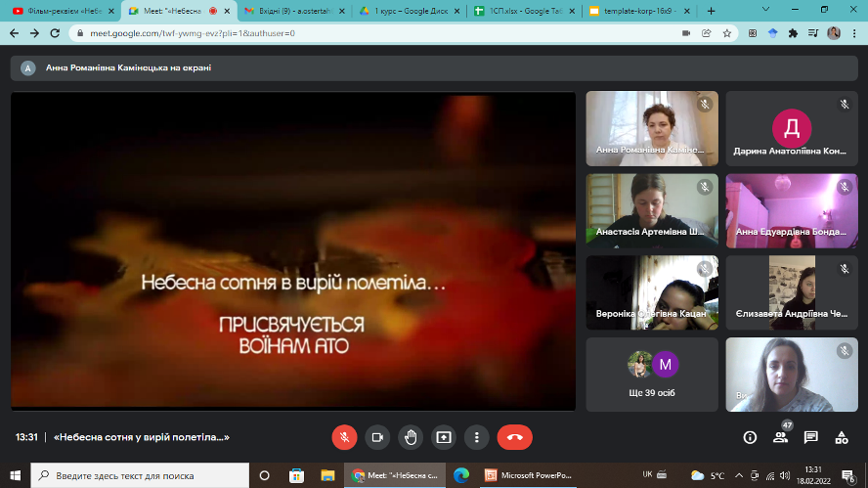
Task: Open the More options three-dot menu
Action: pyautogui.click(x=477, y=437)
